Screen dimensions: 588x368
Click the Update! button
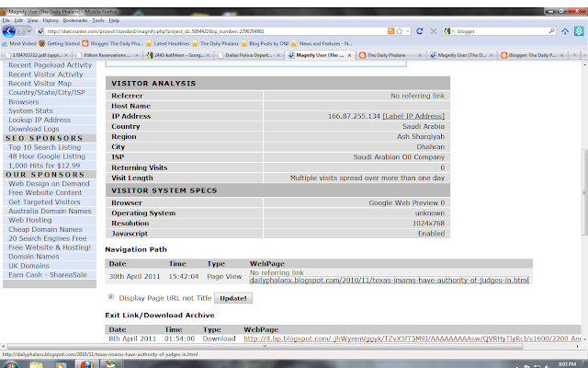(x=233, y=298)
